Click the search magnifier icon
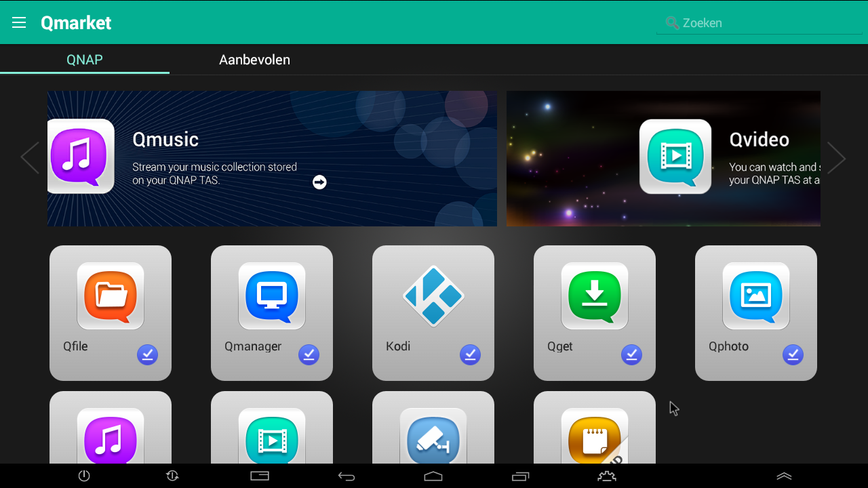The height and width of the screenshot is (488, 868). pos(672,23)
